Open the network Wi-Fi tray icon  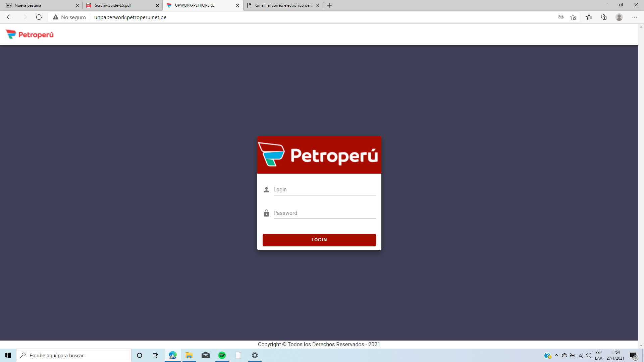(581, 355)
